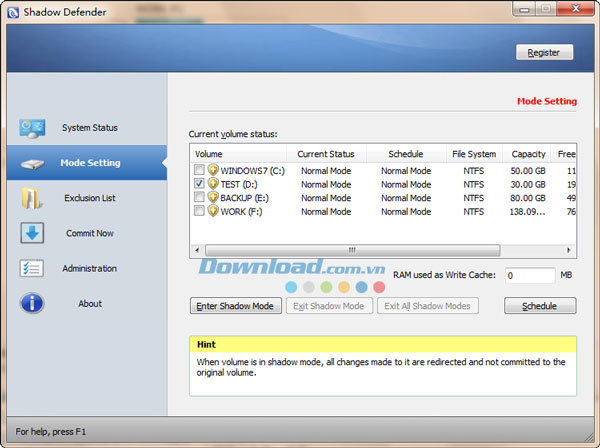
Task: Click the About info icon
Action: [x=32, y=303]
